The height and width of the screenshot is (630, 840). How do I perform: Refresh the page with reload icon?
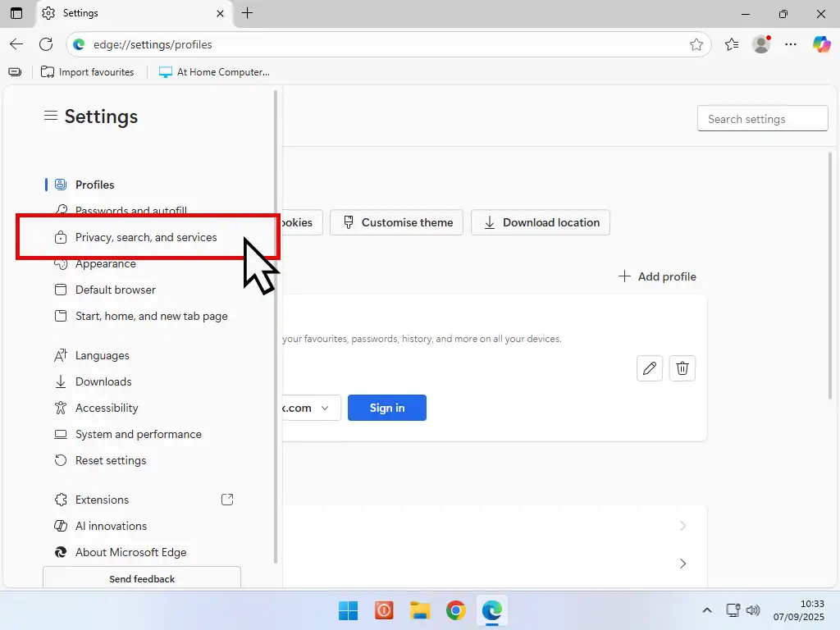[46, 44]
